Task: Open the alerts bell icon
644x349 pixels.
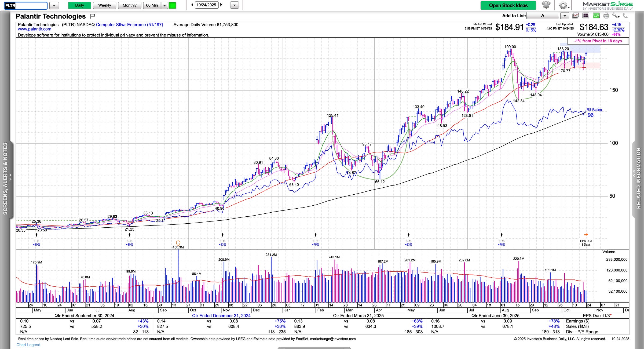Action: tap(546, 5)
